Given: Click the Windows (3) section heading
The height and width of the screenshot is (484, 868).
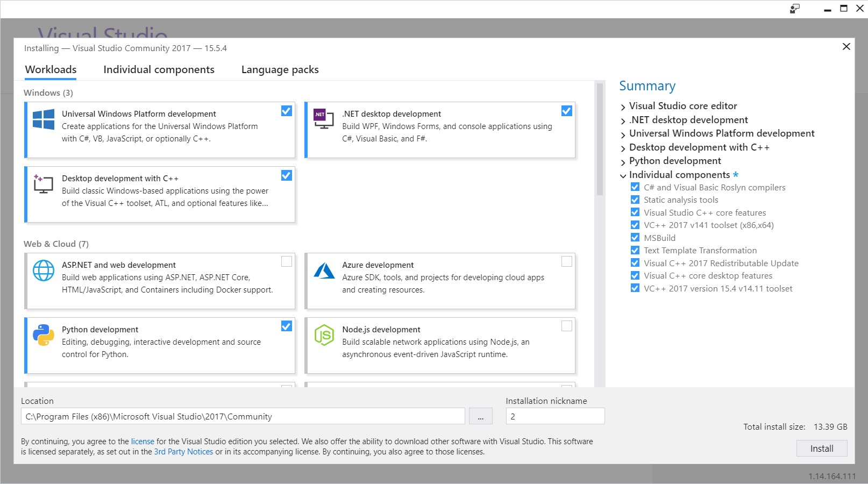Looking at the screenshot, I should click(48, 92).
